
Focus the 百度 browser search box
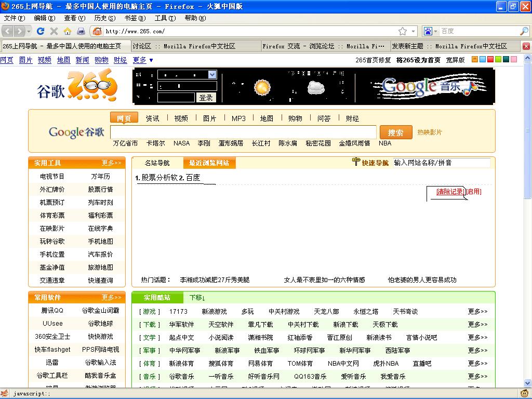(x=480, y=31)
